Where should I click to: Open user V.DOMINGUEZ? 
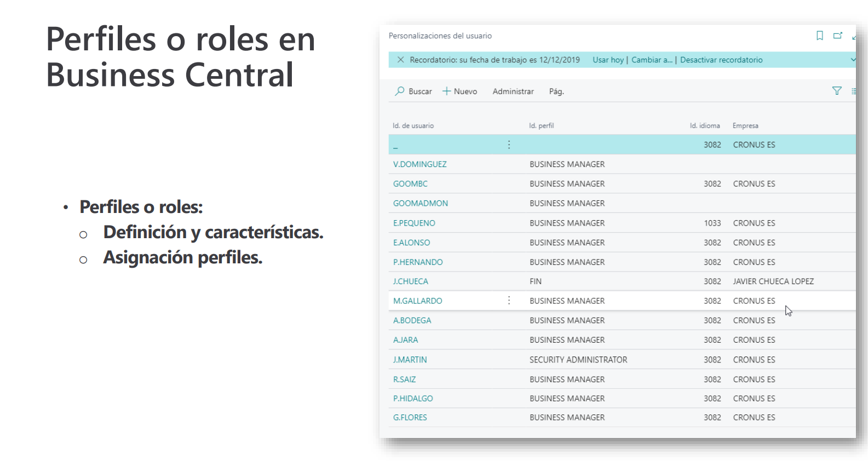(x=419, y=164)
